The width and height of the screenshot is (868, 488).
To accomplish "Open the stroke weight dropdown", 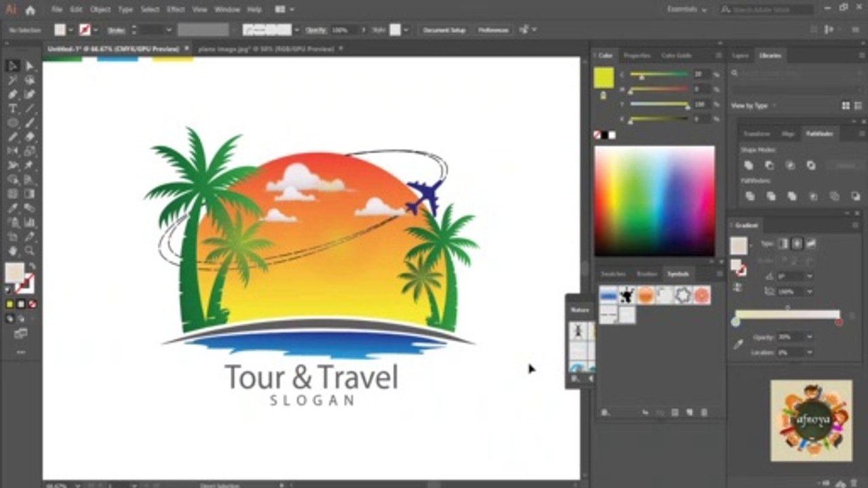I will [169, 30].
